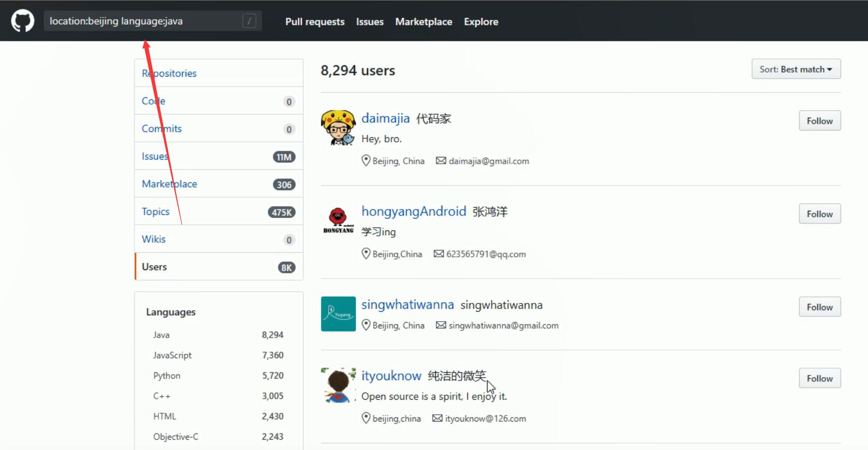The height and width of the screenshot is (450, 868).
Task: Click the GitHub Octocat logo
Action: click(23, 21)
